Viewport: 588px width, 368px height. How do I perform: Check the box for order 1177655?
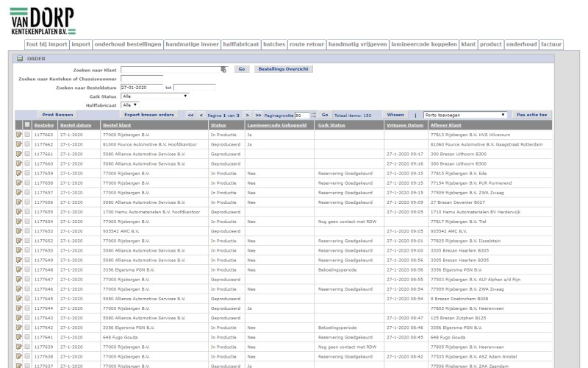point(27,211)
